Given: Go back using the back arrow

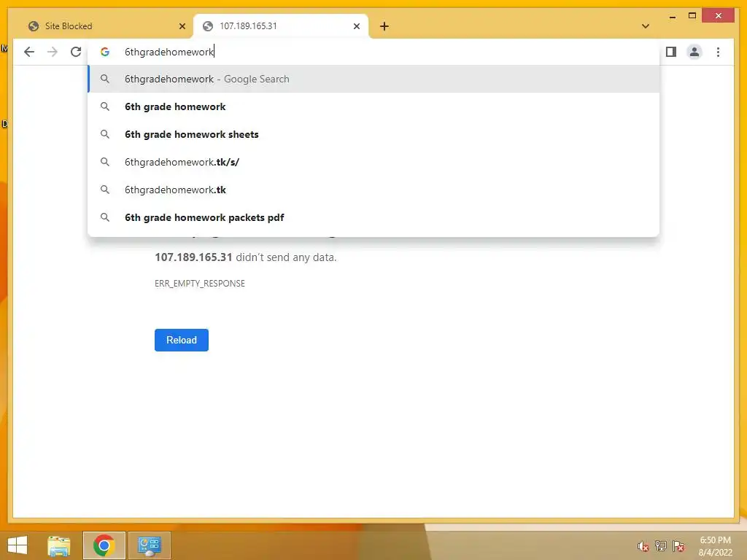Looking at the screenshot, I should (29, 52).
